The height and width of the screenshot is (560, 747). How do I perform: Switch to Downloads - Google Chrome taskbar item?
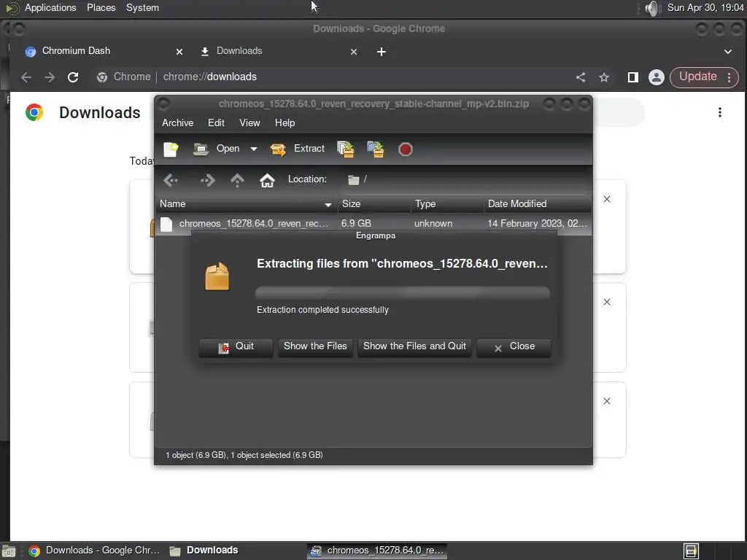click(x=94, y=551)
